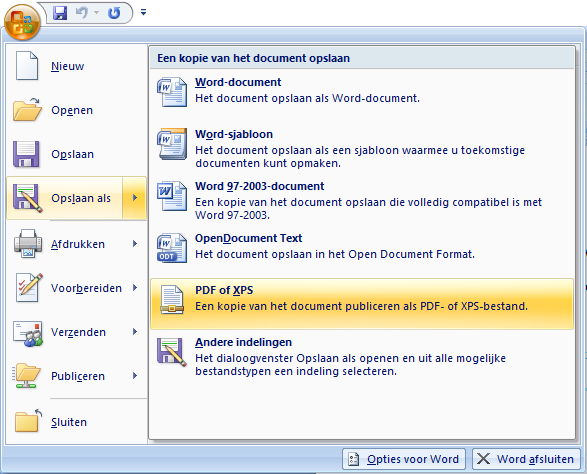Open the Undo history dropdown arrow
The width and height of the screenshot is (587, 474).
click(x=96, y=13)
